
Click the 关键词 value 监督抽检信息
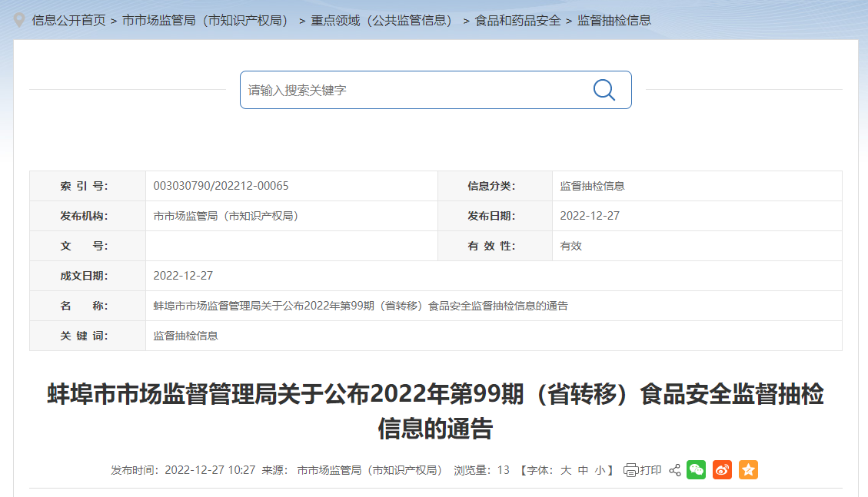pos(185,336)
